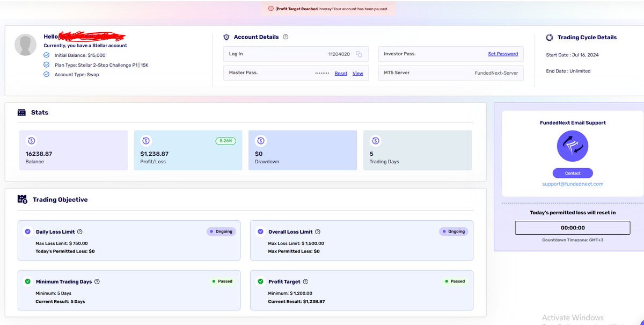Image resolution: width=644 pixels, height=325 pixels.
Task: Click End Date Unlimited text
Action: (568, 71)
